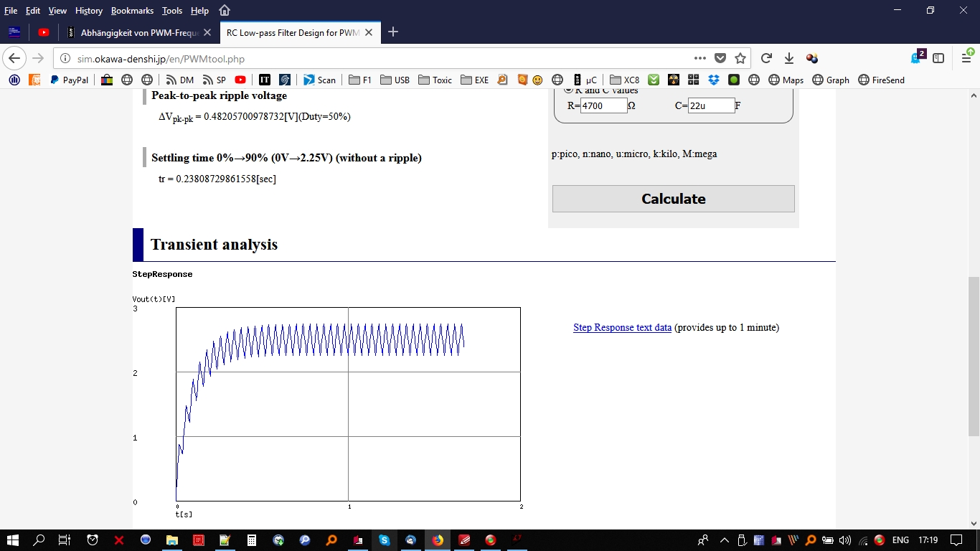This screenshot has height=551, width=980.
Task: Open the Bookmarks menu
Action: (x=133, y=11)
